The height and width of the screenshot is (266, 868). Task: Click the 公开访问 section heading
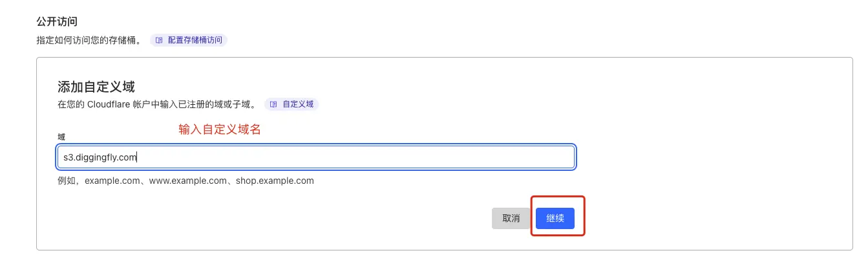[58, 22]
